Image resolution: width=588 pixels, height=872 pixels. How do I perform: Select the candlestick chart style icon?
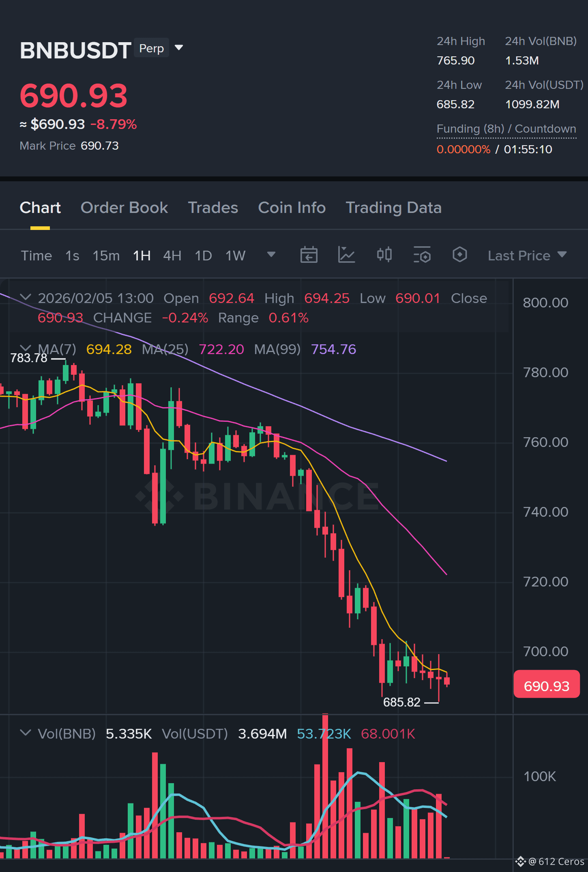pyautogui.click(x=384, y=255)
